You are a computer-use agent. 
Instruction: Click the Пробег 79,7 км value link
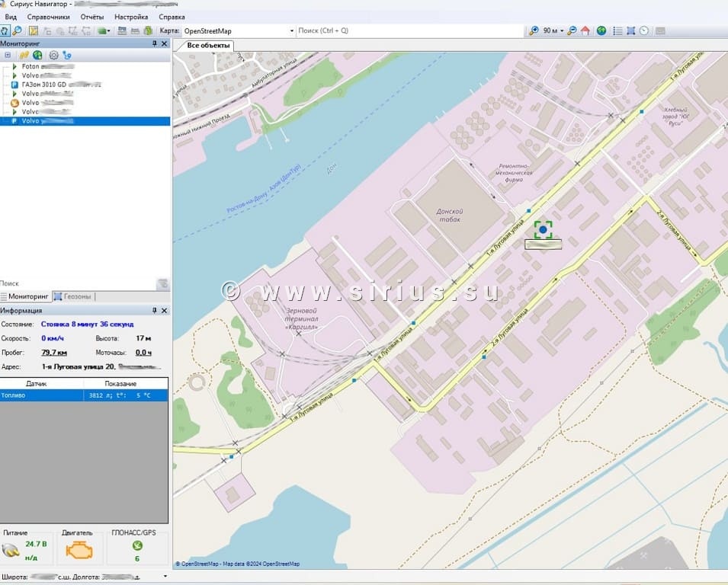pyautogui.click(x=53, y=353)
